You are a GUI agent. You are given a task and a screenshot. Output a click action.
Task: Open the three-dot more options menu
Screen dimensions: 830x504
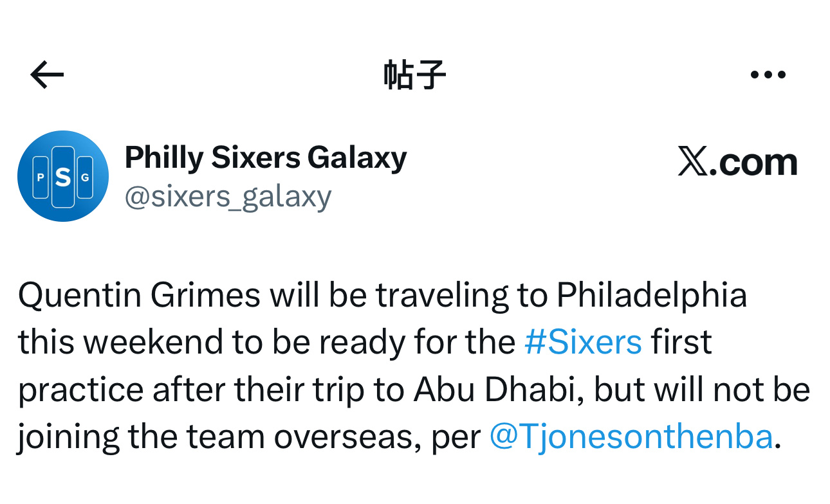(768, 75)
